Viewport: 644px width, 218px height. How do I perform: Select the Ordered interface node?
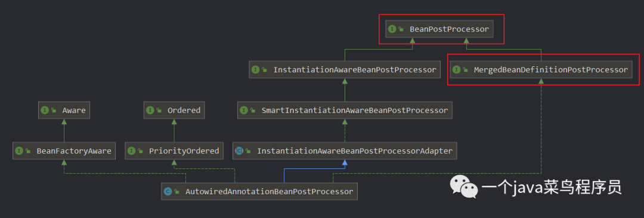pos(174,110)
